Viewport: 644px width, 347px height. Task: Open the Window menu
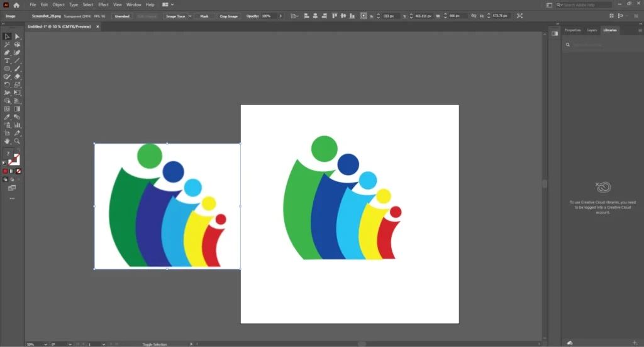coord(133,5)
